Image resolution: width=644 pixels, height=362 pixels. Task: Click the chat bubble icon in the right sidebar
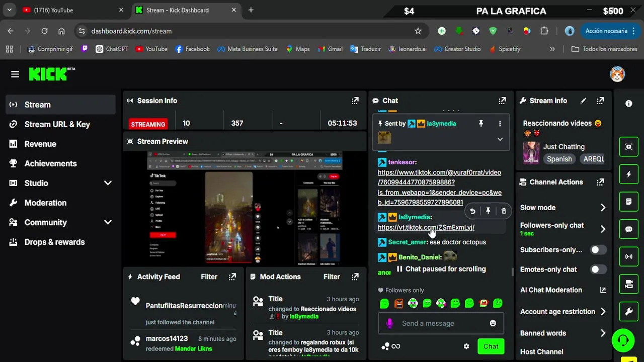(x=629, y=229)
